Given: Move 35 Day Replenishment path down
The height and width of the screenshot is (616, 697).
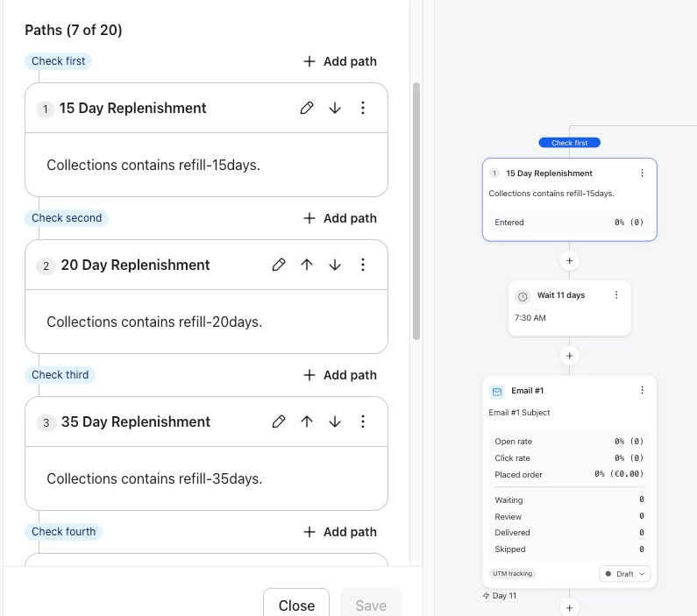Looking at the screenshot, I should (335, 421).
